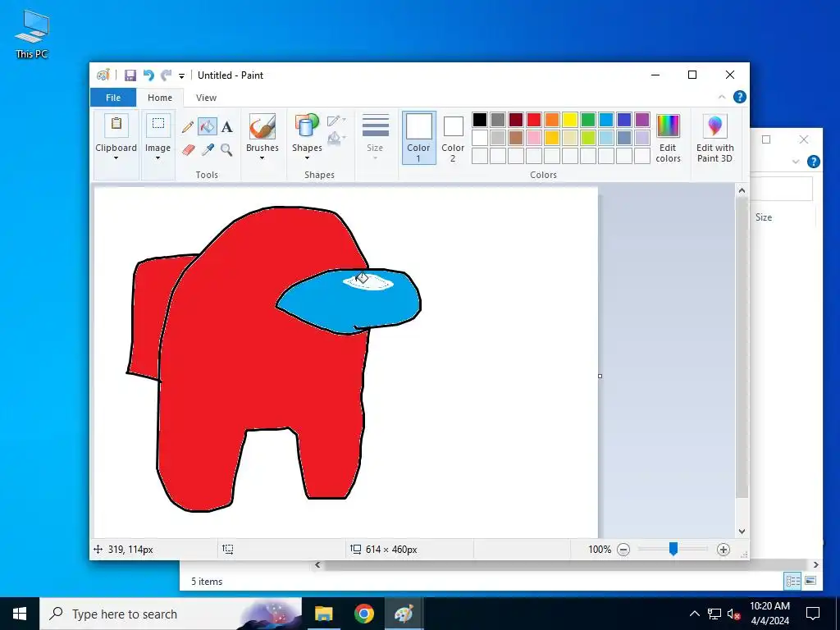Zoom in with the plus button

[x=724, y=549]
